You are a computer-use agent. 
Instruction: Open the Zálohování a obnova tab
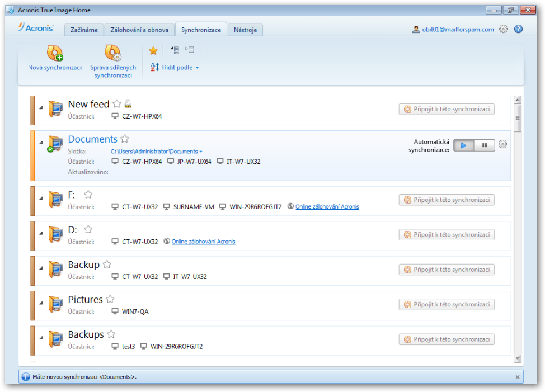pos(139,30)
